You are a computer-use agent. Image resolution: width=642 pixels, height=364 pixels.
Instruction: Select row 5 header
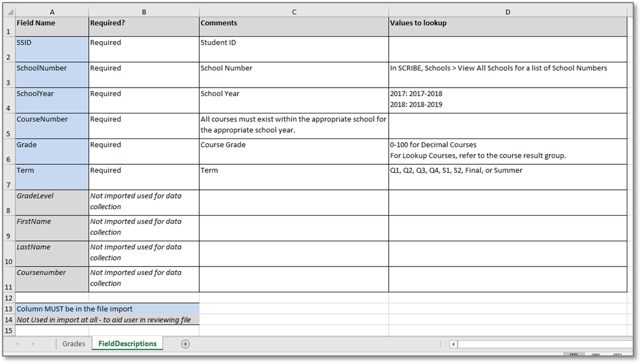click(9, 126)
